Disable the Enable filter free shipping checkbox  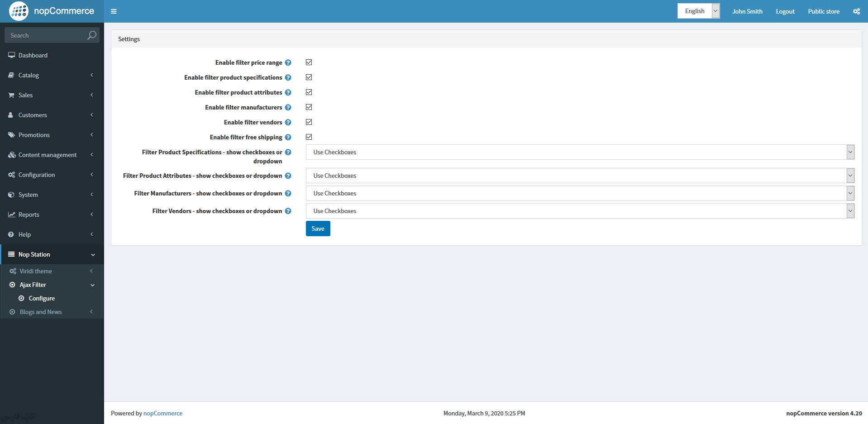(x=309, y=137)
